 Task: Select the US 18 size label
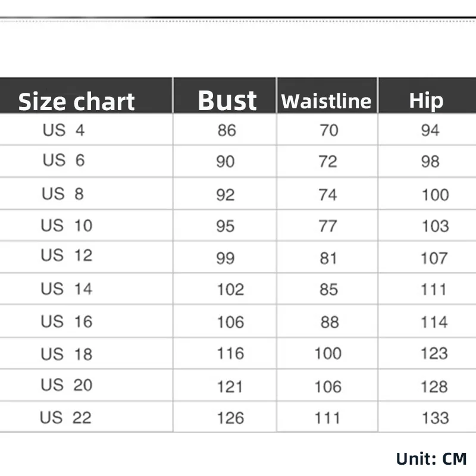67,354
